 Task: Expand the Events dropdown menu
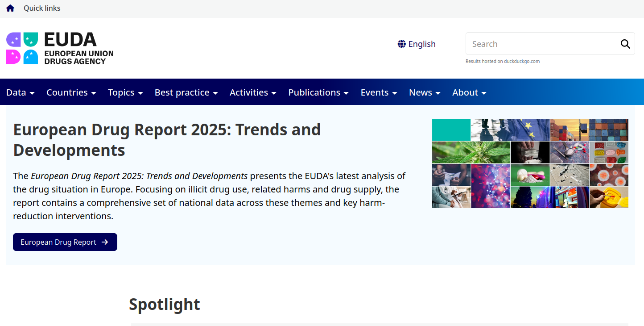point(379,92)
